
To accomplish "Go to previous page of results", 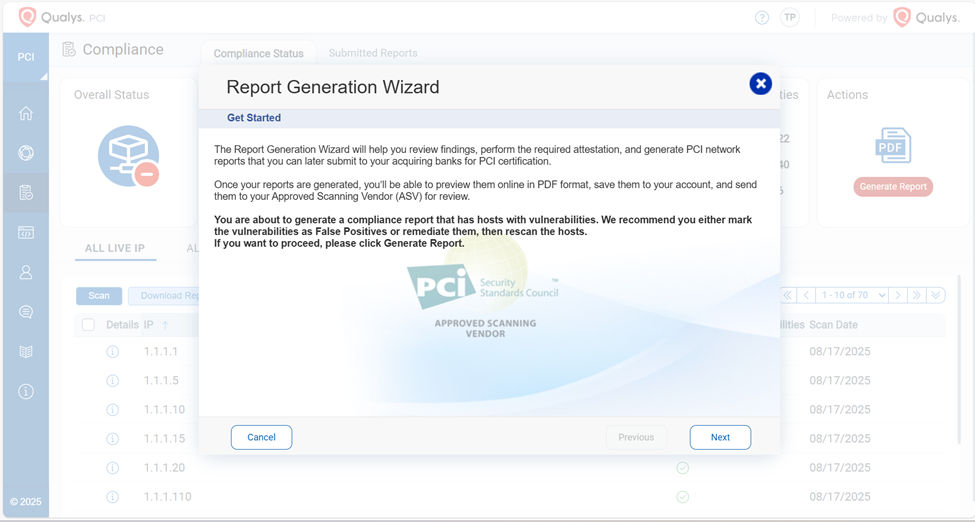I will (x=806, y=295).
